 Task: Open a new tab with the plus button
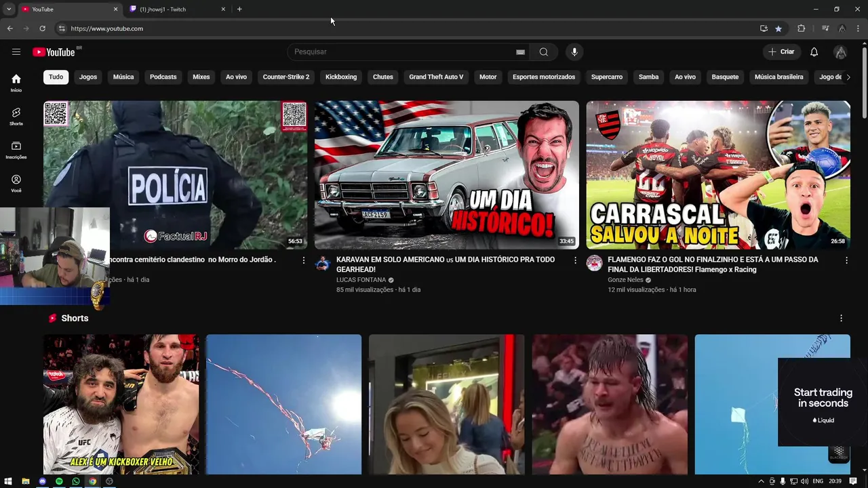pyautogui.click(x=239, y=9)
